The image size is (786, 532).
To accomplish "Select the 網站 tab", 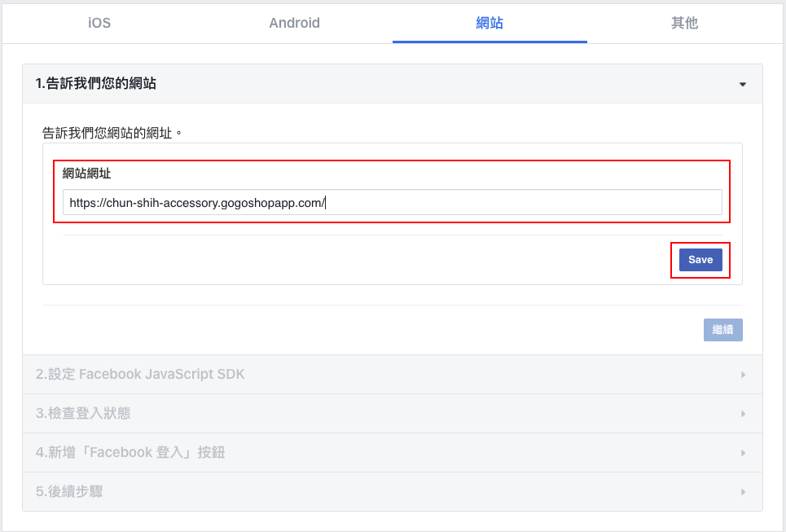I will (x=490, y=23).
